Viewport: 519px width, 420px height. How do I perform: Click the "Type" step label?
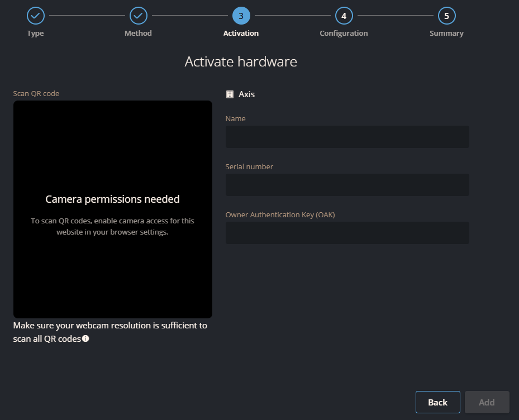(x=35, y=33)
